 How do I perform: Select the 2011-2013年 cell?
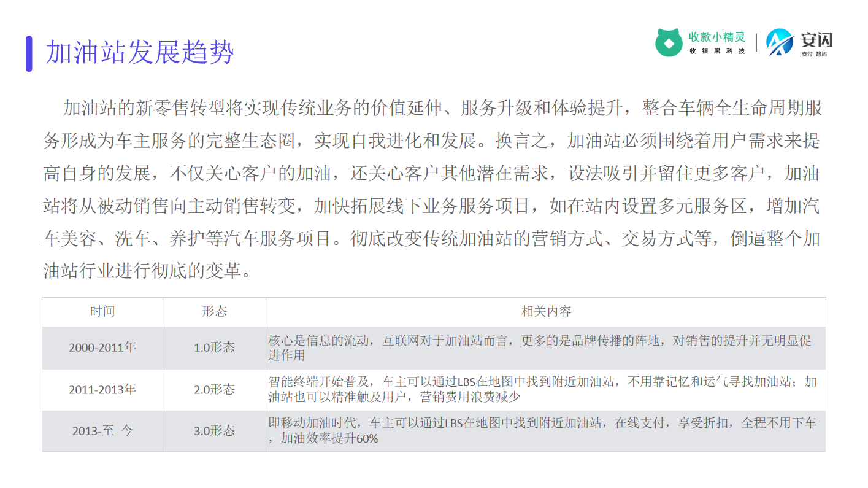point(102,389)
